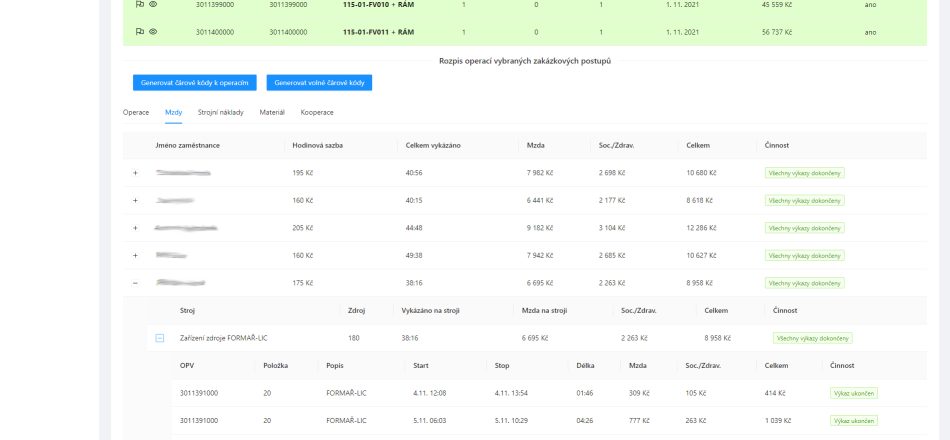Click the Mzda na stroji column header
950x440 pixels.
tap(544, 310)
